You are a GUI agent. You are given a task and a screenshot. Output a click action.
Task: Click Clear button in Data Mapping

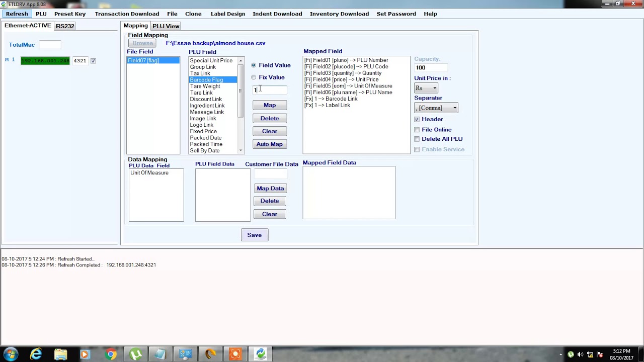(270, 214)
